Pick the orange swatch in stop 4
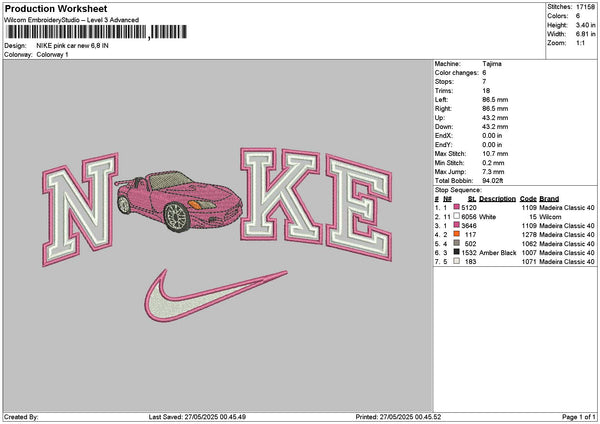Image resolution: width=600 pixels, height=424 pixels. [457, 235]
